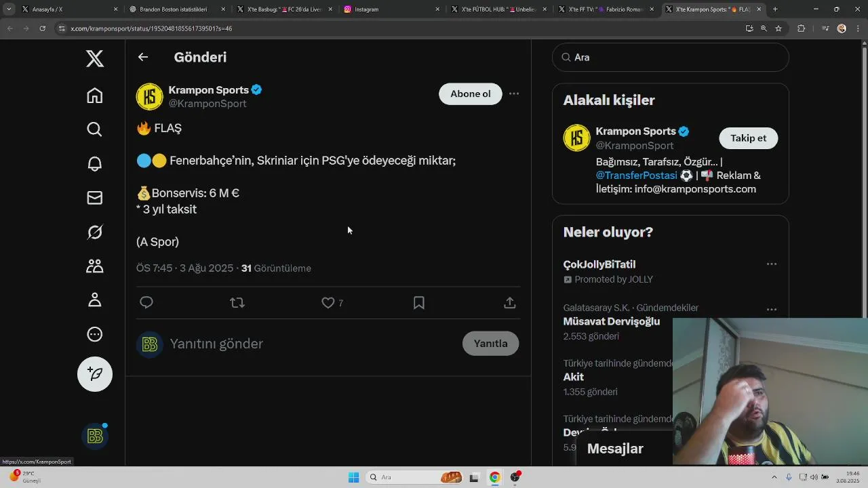Open Chrome profile avatar
868x488 pixels.
tap(842, 28)
